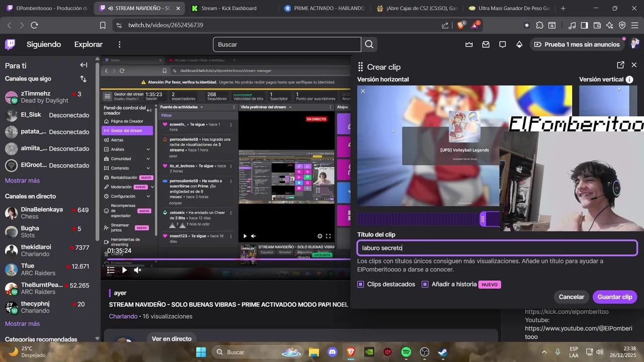Open a new browser tab

pos(563,8)
